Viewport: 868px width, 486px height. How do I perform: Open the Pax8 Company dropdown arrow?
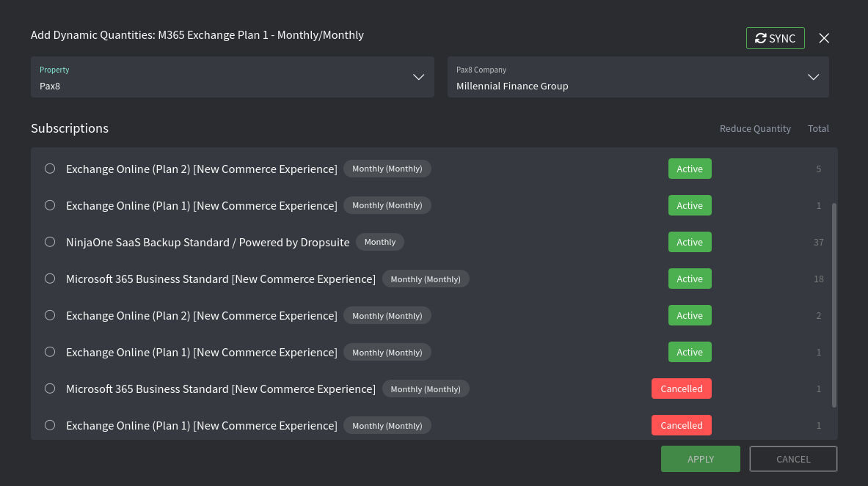[x=813, y=77]
